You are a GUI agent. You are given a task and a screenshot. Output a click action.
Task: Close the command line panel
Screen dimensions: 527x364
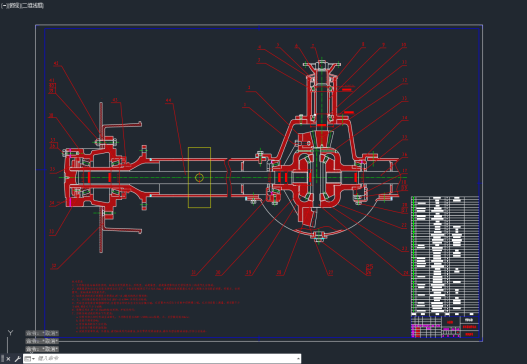tap(8, 359)
